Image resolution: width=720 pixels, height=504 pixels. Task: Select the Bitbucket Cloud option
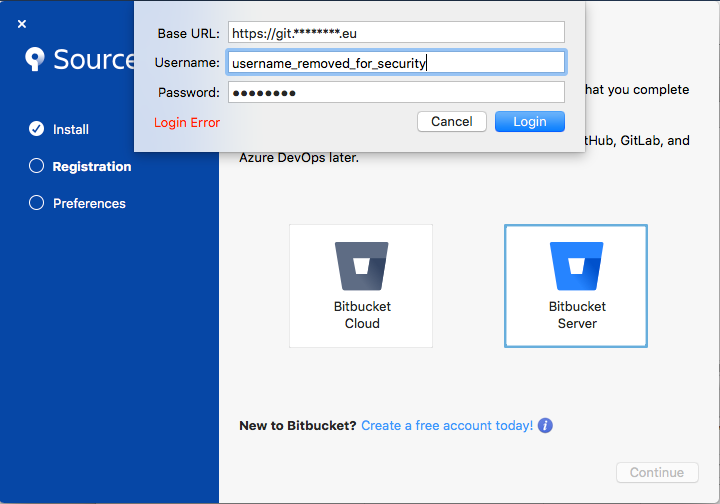(x=361, y=286)
